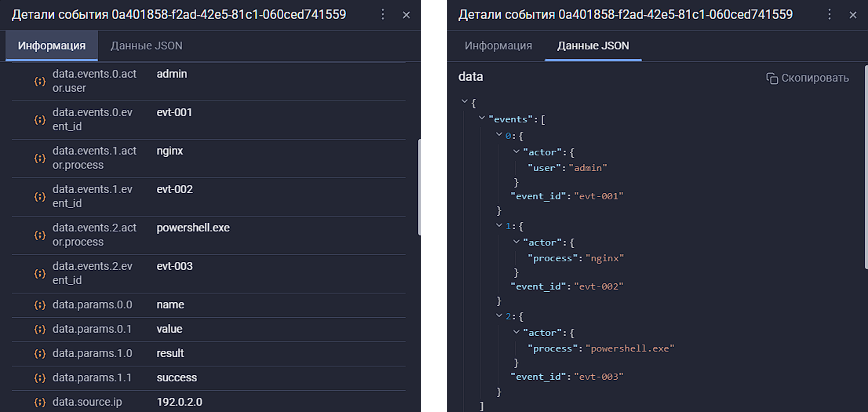Select the powershell.exe value in info list

tap(193, 228)
